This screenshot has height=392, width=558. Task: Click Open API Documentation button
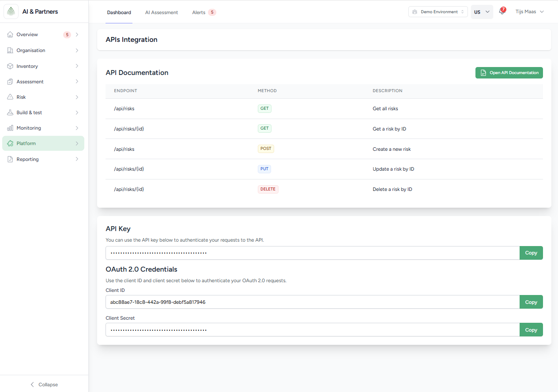click(x=509, y=73)
